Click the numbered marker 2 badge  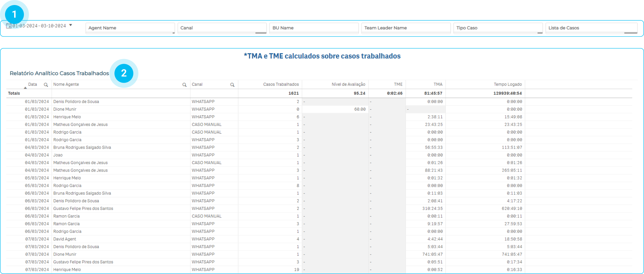(124, 73)
